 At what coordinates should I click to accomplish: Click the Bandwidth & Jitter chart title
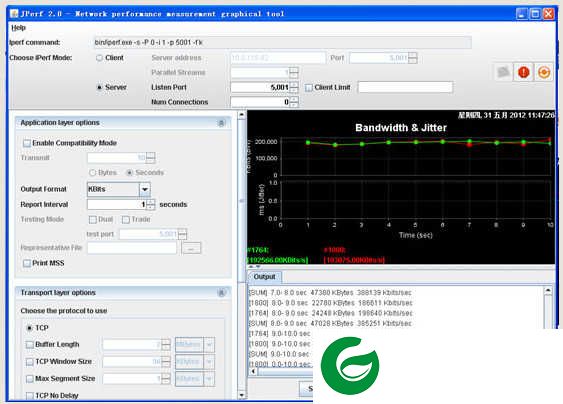click(401, 128)
